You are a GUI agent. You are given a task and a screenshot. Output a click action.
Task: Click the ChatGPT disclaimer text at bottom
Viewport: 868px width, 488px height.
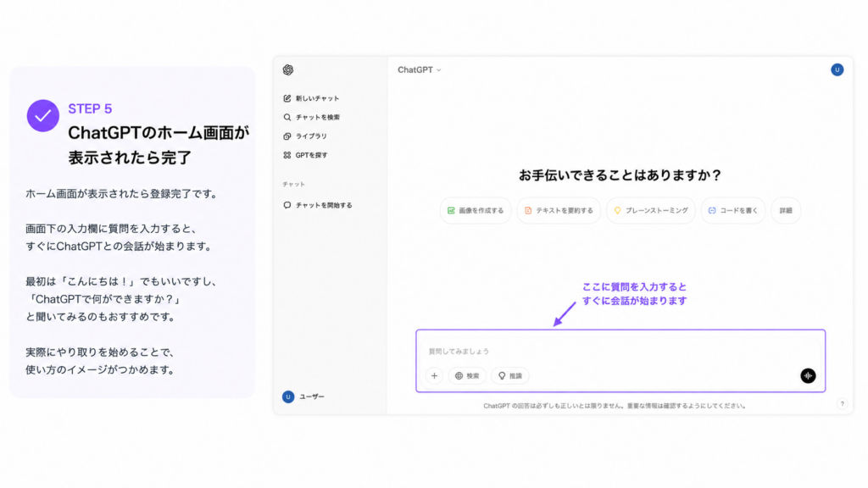[615, 406]
